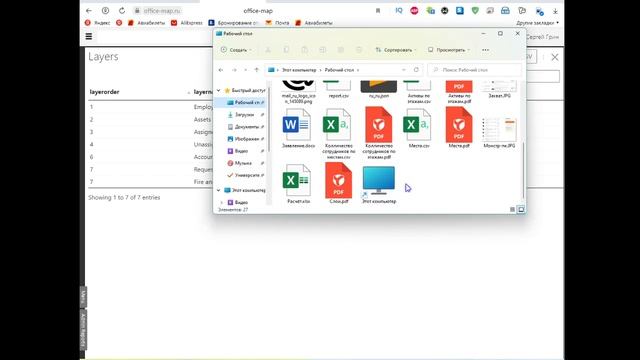Screen dimensions: 640x360
Task: Click the Delete trash icon in Explorer toolbar
Action: (359, 50)
